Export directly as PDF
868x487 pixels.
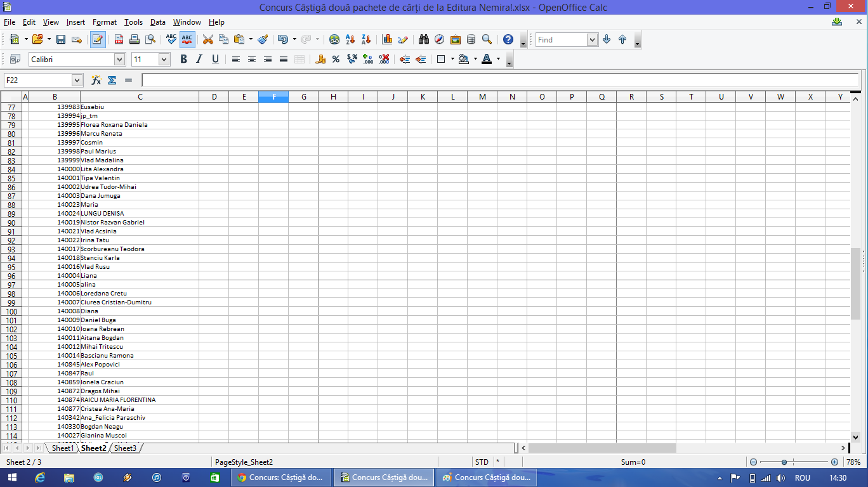coord(119,39)
